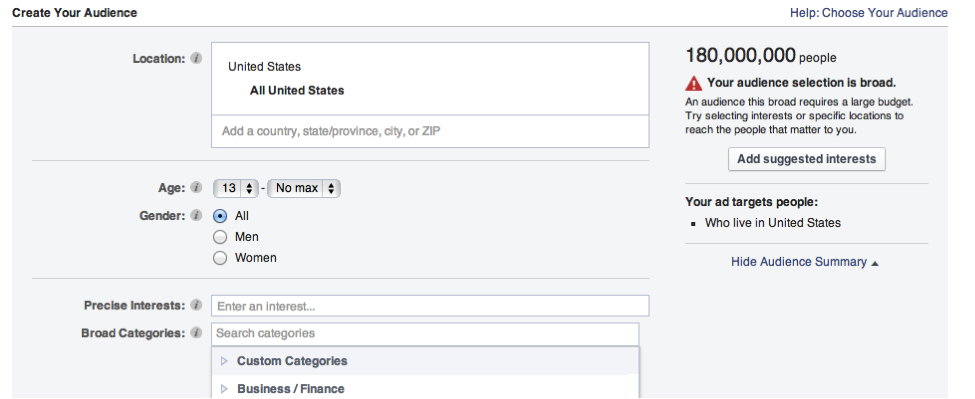This screenshot has height=399, width=975.
Task: Click the Precise Interests info icon
Action: click(196, 305)
